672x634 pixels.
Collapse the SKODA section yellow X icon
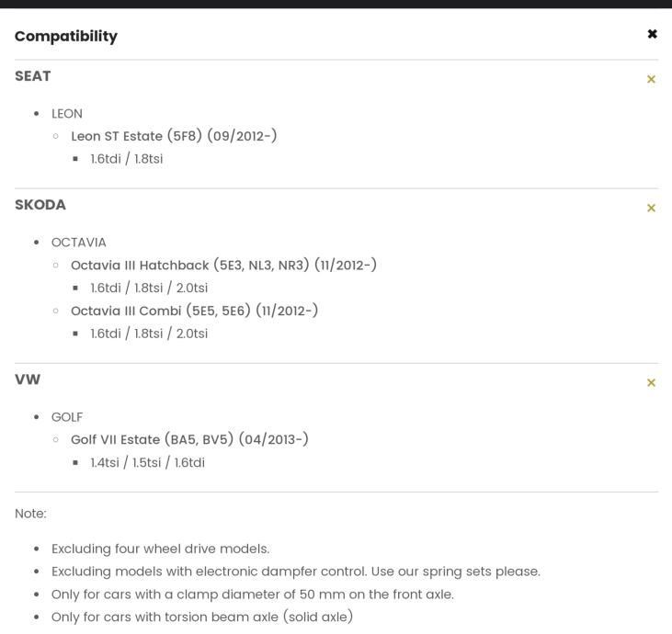point(651,208)
